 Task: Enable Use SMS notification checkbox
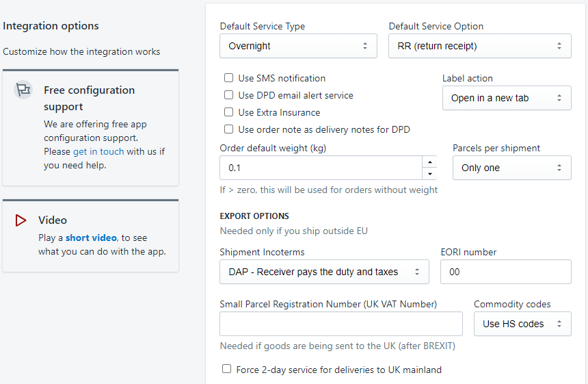pos(228,78)
